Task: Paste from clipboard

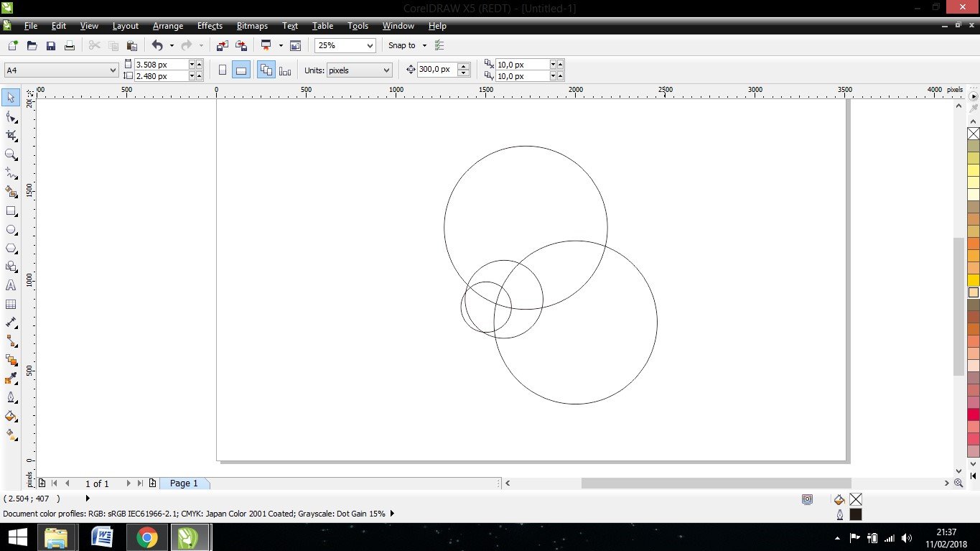Action: (x=131, y=45)
